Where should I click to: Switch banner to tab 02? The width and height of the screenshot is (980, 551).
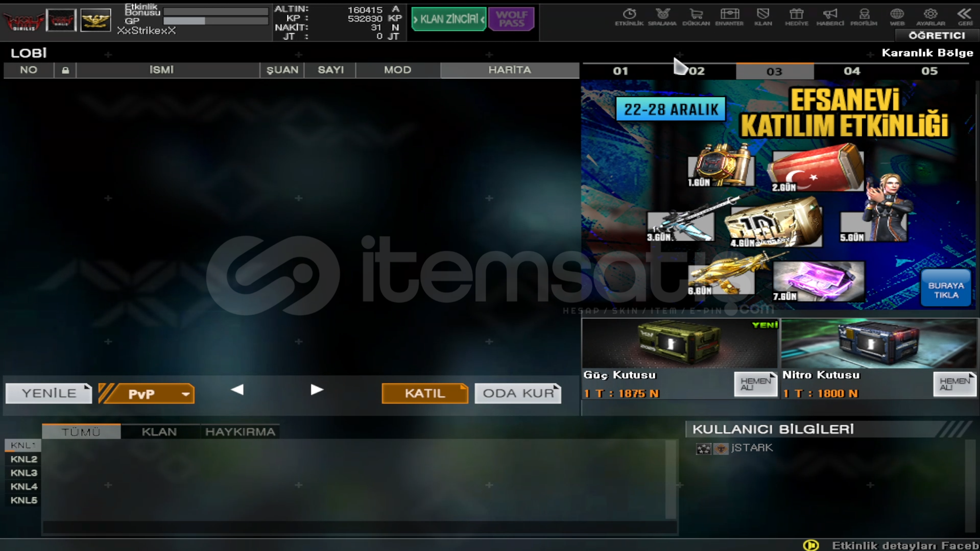click(697, 71)
